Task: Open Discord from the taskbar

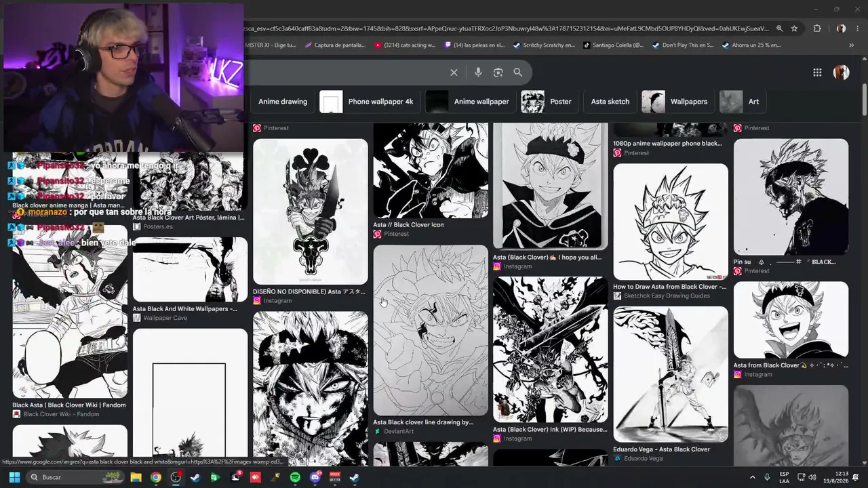Action: 315,477
